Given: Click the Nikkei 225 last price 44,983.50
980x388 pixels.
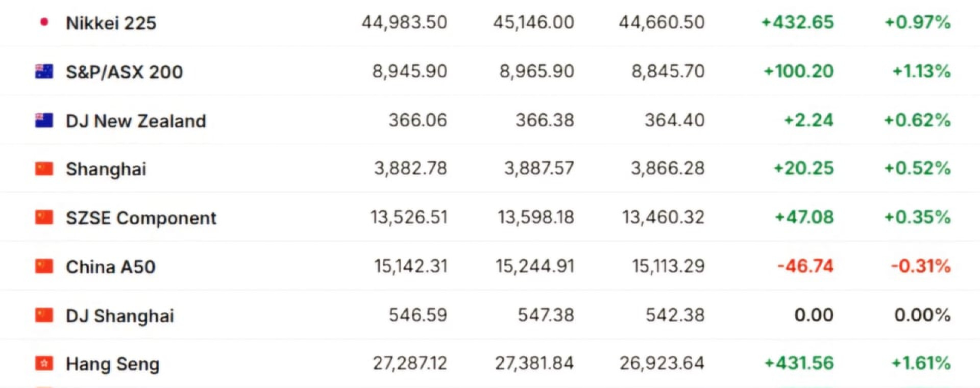Looking at the screenshot, I should pos(404,22).
